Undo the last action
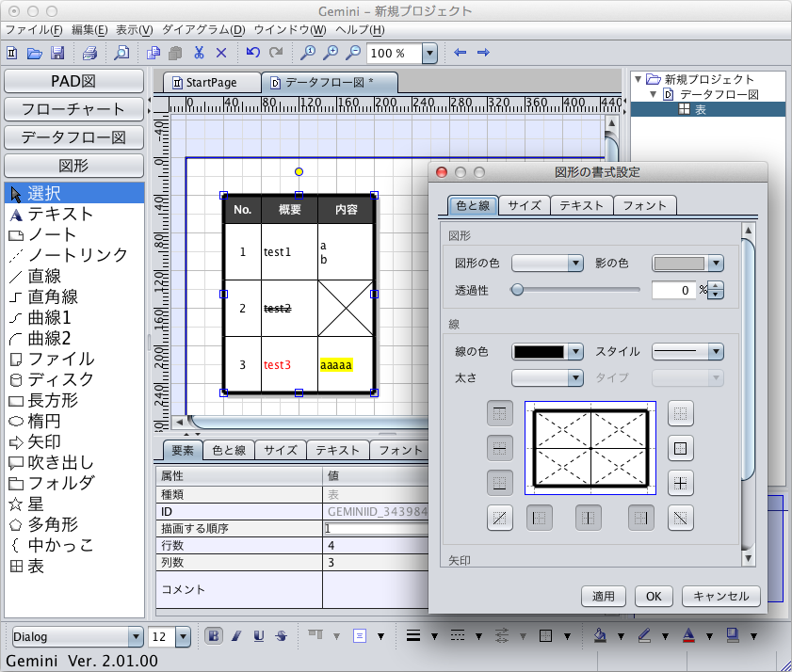Viewport: 792px width, 672px height. [x=252, y=52]
